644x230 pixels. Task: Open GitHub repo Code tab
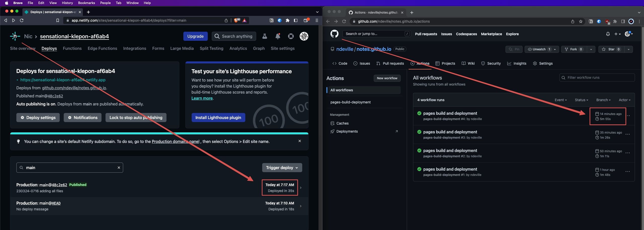tap(340, 63)
